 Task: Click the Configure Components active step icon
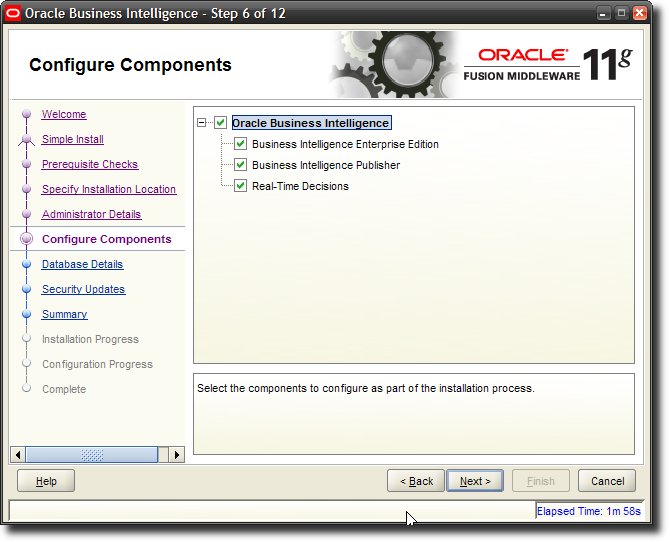click(26, 239)
